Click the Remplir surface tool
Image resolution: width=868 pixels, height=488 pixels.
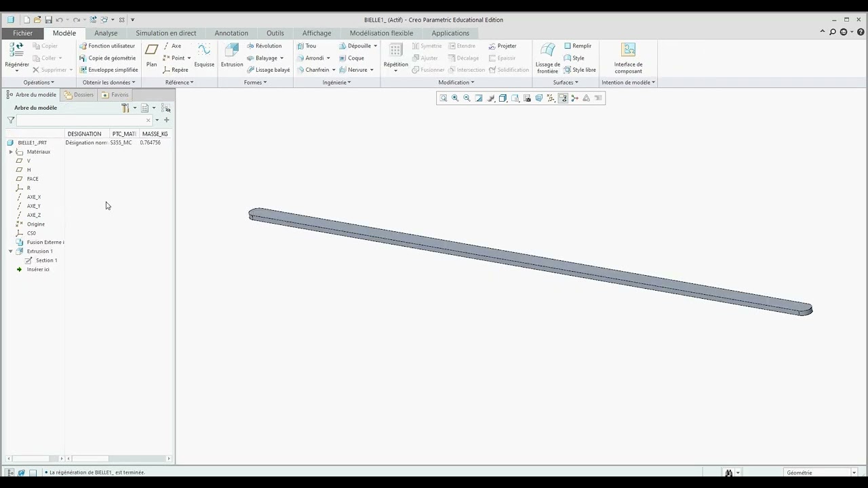578,46
